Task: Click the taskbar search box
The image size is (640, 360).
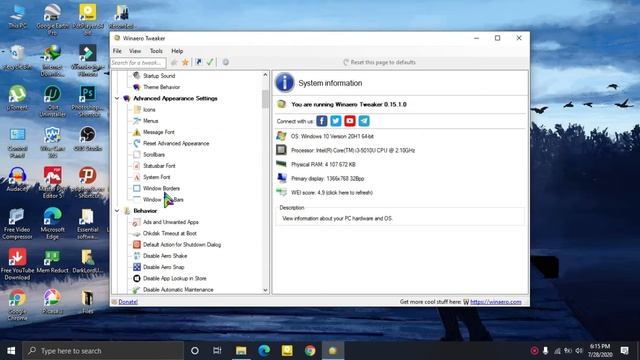Action: click(103, 351)
